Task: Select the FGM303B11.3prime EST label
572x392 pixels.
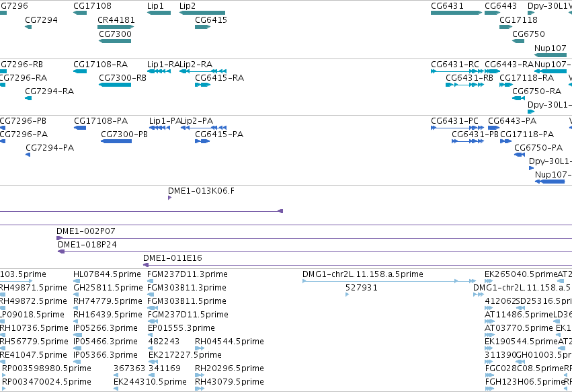Action: pos(187,288)
